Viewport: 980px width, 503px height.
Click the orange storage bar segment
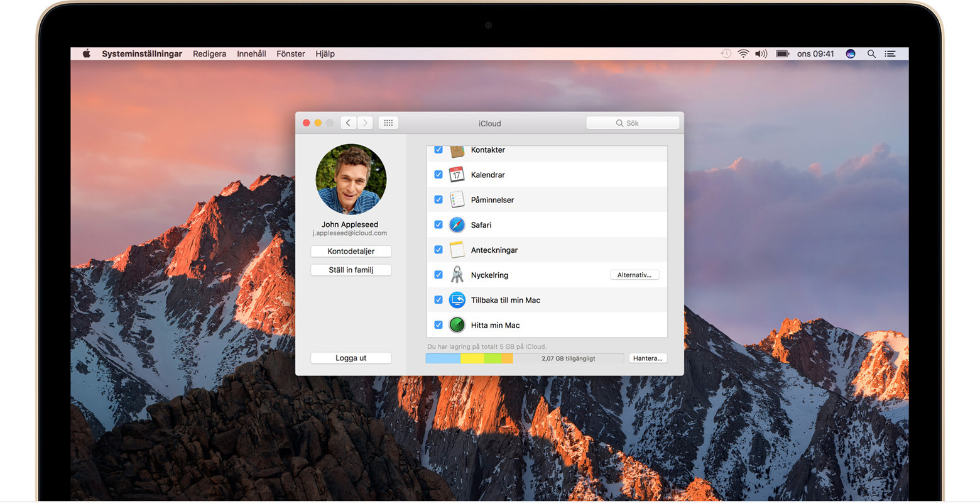click(x=507, y=358)
